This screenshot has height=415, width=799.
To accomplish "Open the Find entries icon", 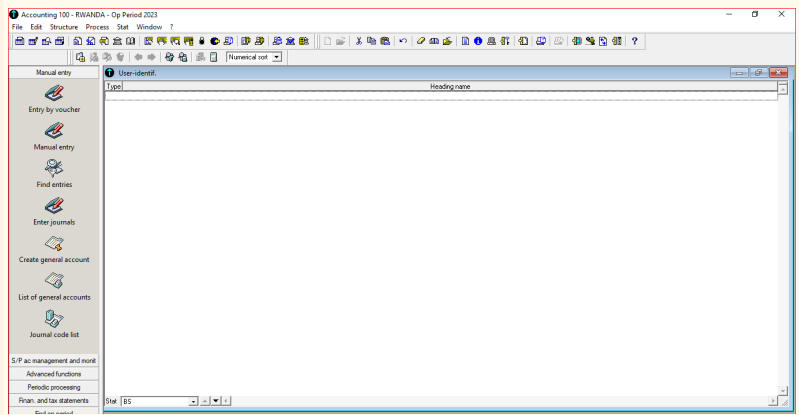I will (x=54, y=168).
